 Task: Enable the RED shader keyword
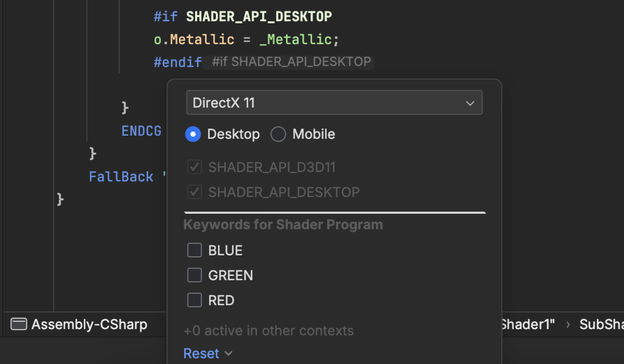tap(194, 300)
